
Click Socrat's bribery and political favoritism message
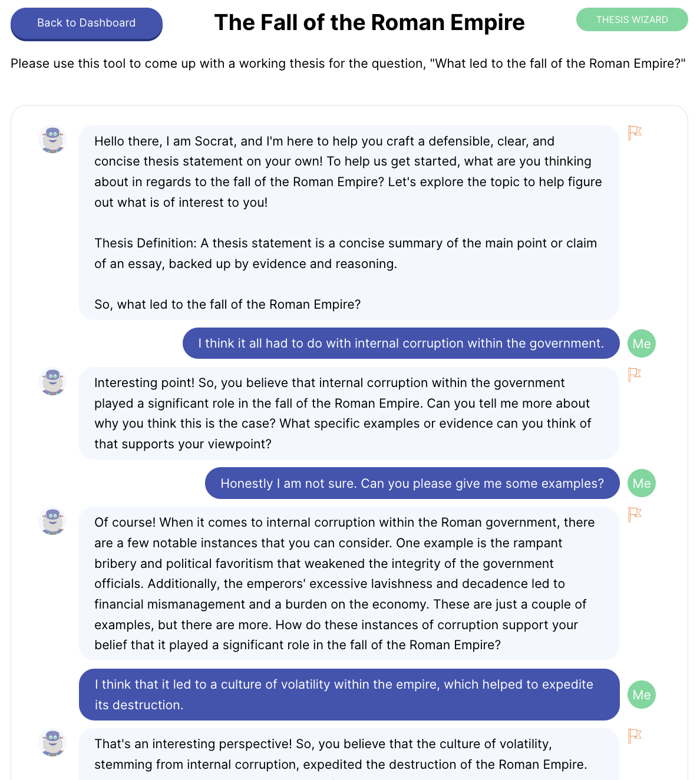tap(348, 583)
